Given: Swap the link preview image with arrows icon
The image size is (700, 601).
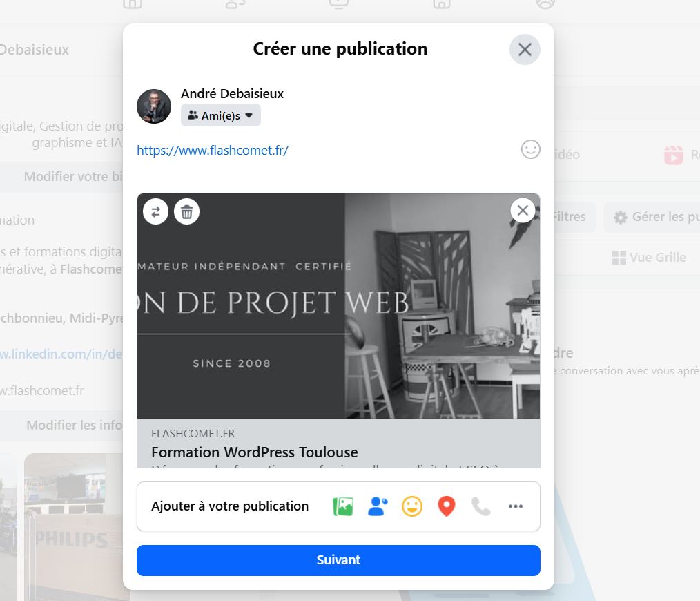Looking at the screenshot, I should [155, 211].
